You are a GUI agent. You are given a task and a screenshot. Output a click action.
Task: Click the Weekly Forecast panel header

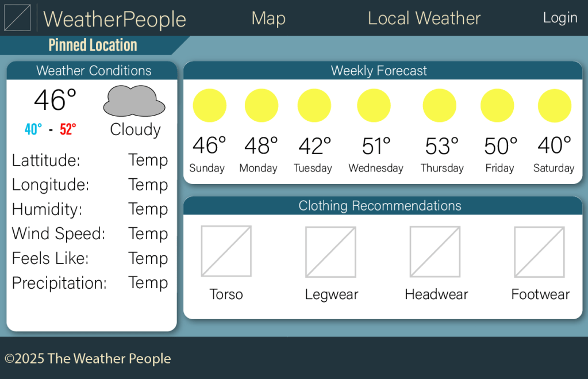point(379,71)
